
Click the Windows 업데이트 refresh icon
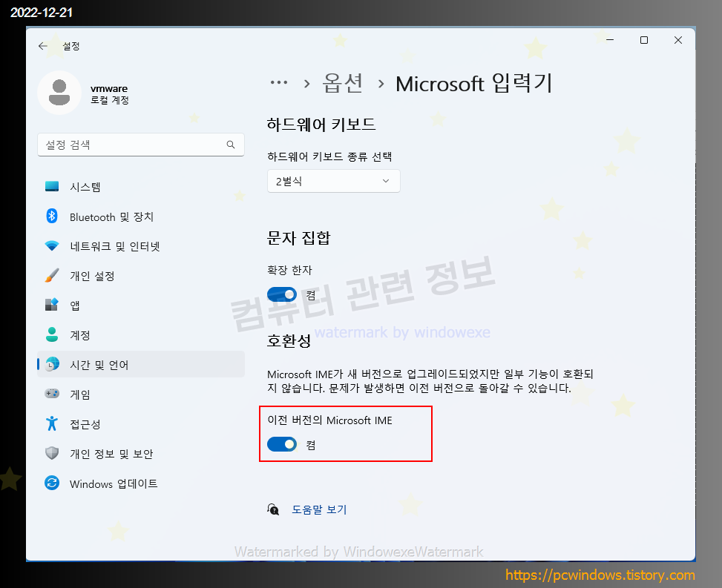tap(52, 483)
